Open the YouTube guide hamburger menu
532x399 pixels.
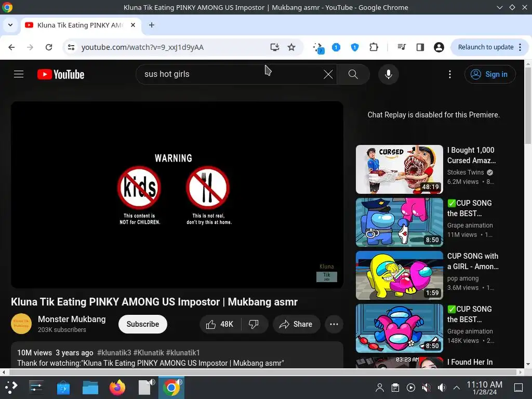pos(19,74)
